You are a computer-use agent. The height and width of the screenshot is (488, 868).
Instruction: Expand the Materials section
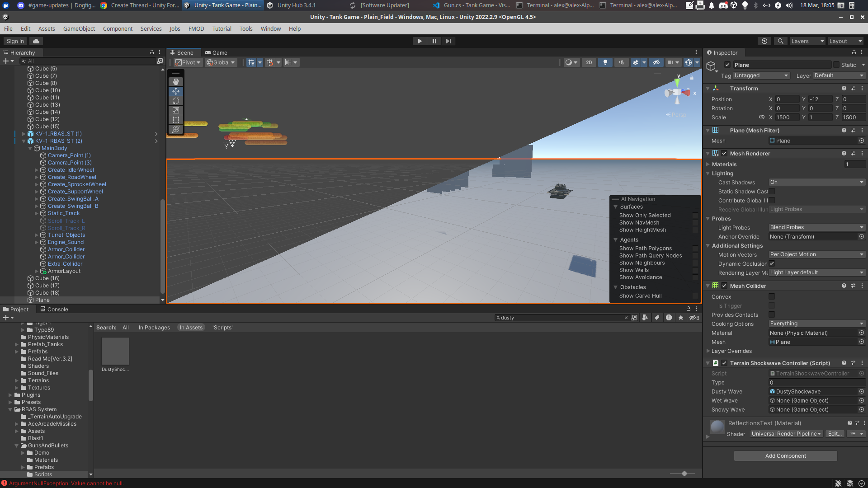708,164
